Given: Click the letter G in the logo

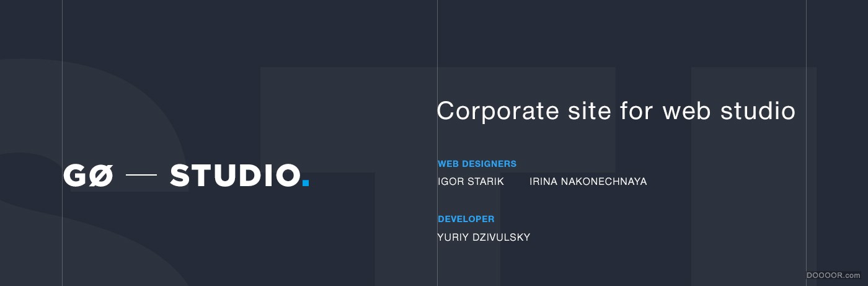Looking at the screenshot, I should pos(76,176).
